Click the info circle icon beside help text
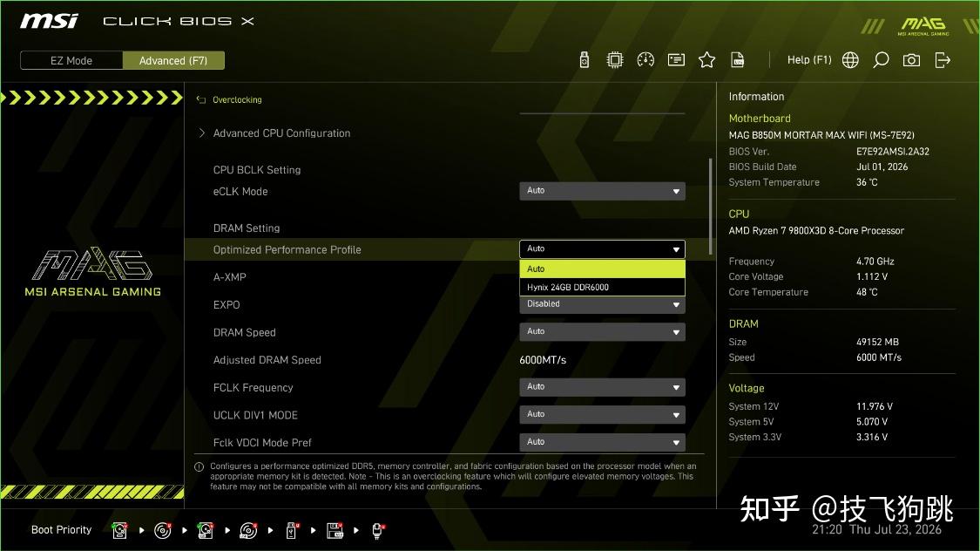 pyautogui.click(x=199, y=466)
